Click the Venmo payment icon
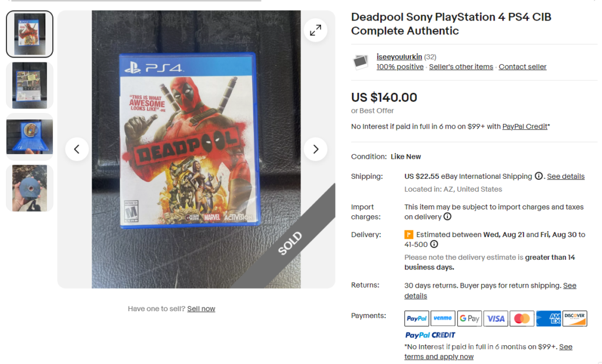 (x=443, y=319)
